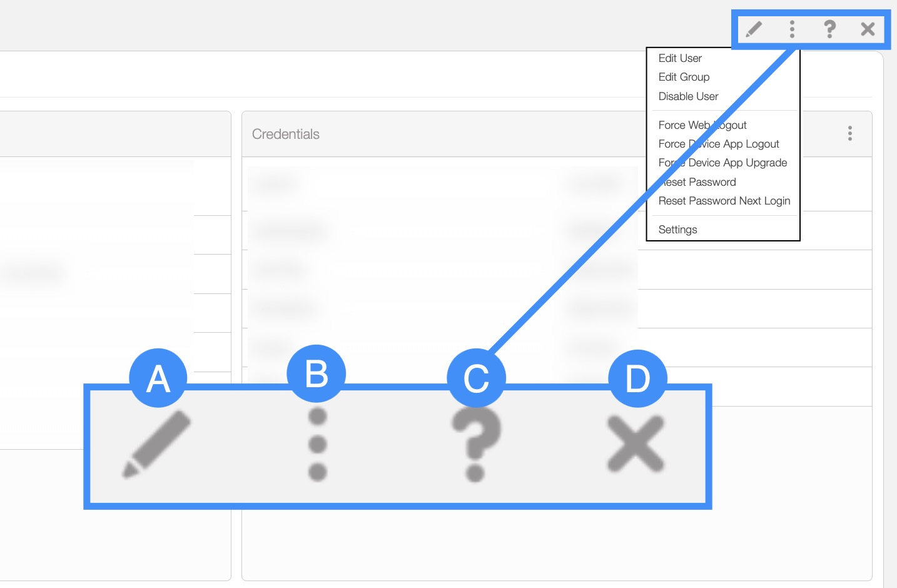Click the blue circle badge labeled D
Viewport: 897px width, 588px height.
coord(637,378)
